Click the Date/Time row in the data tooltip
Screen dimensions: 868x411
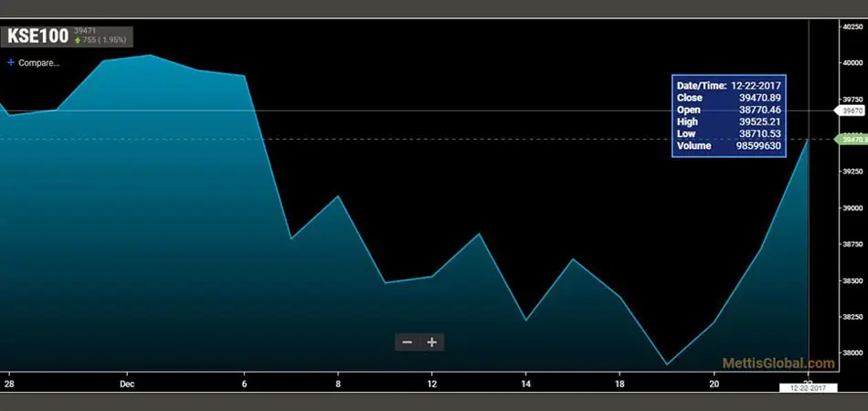[728, 86]
